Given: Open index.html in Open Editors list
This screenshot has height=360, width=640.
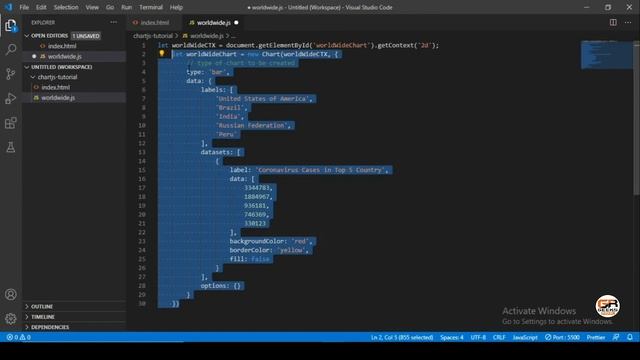Looking at the screenshot, I should (62, 46).
